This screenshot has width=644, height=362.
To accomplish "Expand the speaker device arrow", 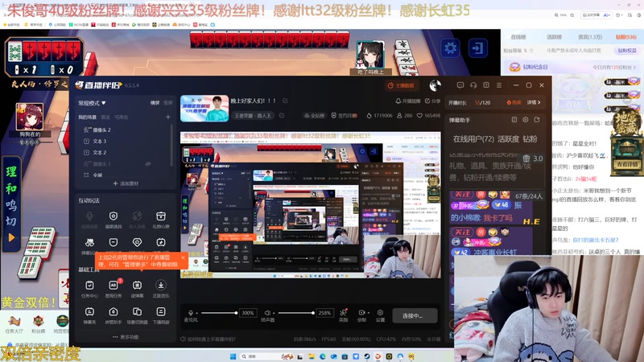I will (x=274, y=313).
